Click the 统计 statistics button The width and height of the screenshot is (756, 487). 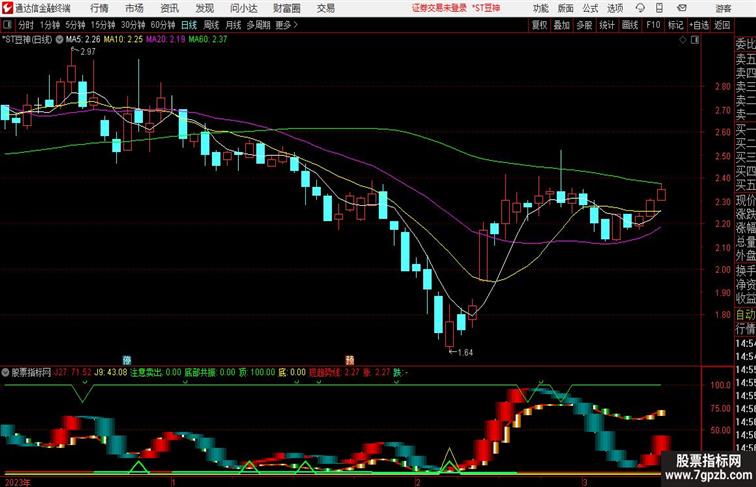pyautogui.click(x=607, y=25)
